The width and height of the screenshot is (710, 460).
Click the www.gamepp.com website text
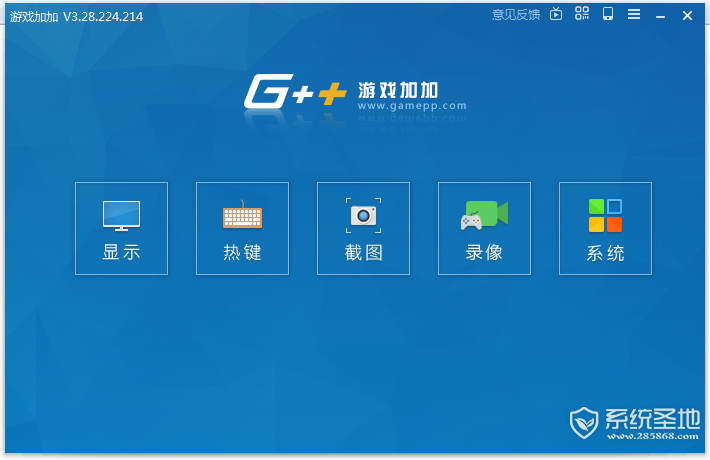coord(412,106)
